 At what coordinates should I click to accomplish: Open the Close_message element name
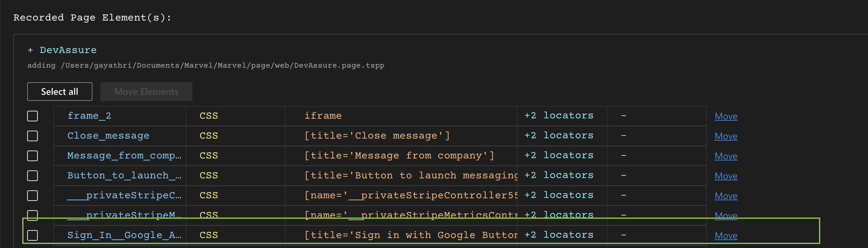point(108,136)
